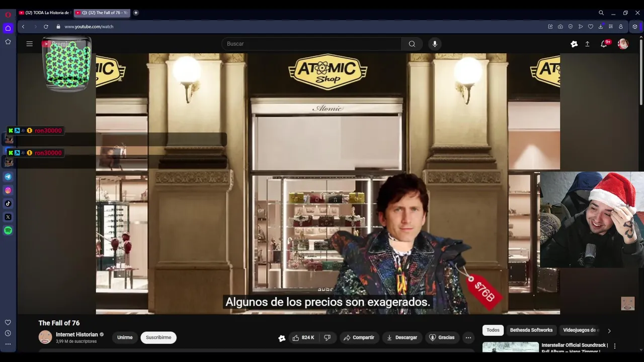This screenshot has height=362, width=644.
Task: Click Descargar to download video
Action: (401, 338)
